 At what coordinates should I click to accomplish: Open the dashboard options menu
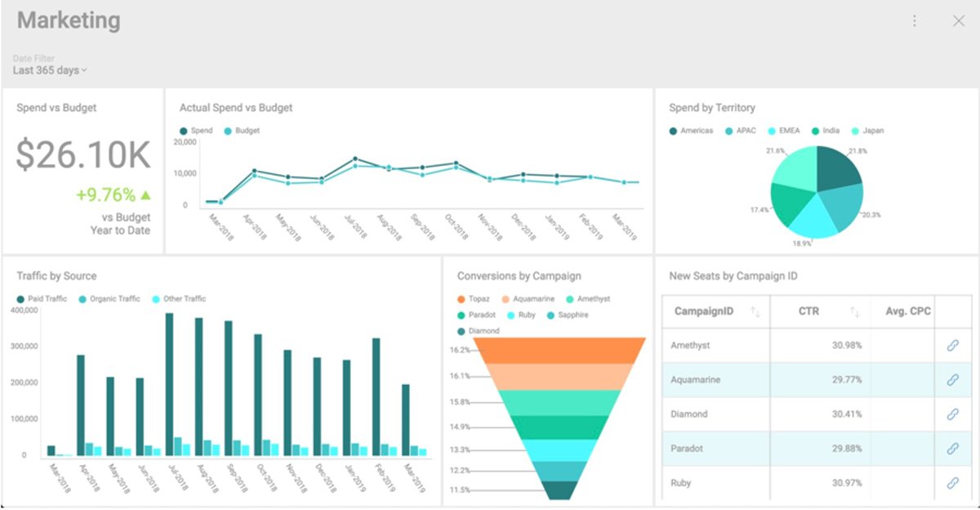(x=915, y=20)
